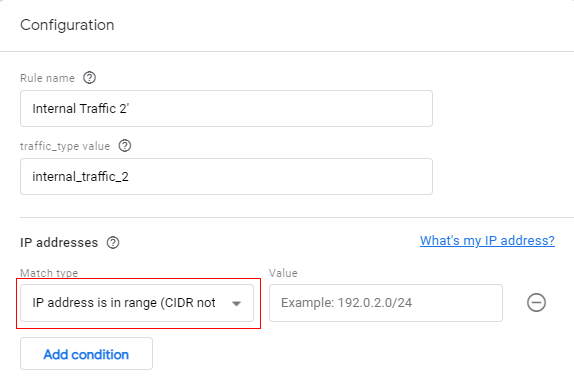The height and width of the screenshot is (391, 574).
Task: Click the help icon beside IP addresses
Action: click(x=113, y=242)
